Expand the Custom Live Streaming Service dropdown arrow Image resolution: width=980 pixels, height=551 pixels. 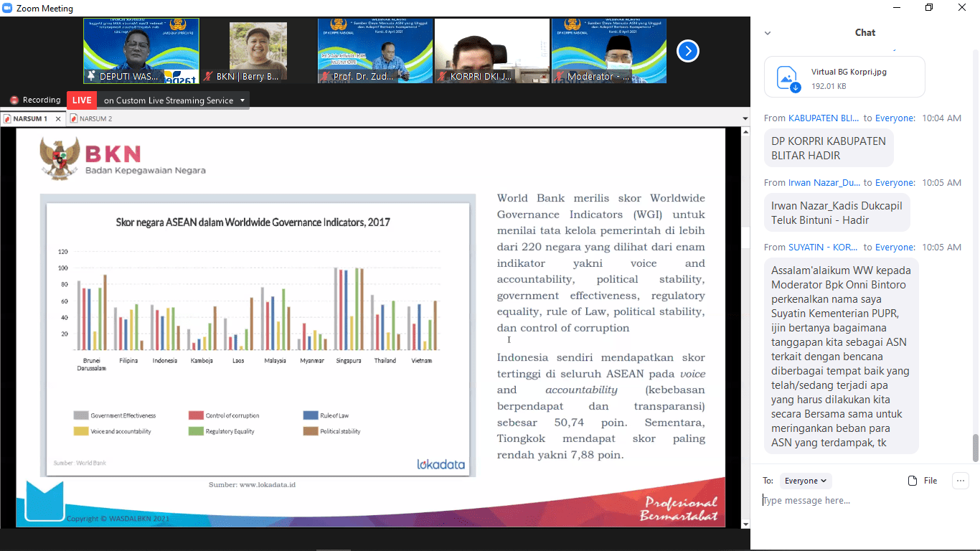pos(242,100)
